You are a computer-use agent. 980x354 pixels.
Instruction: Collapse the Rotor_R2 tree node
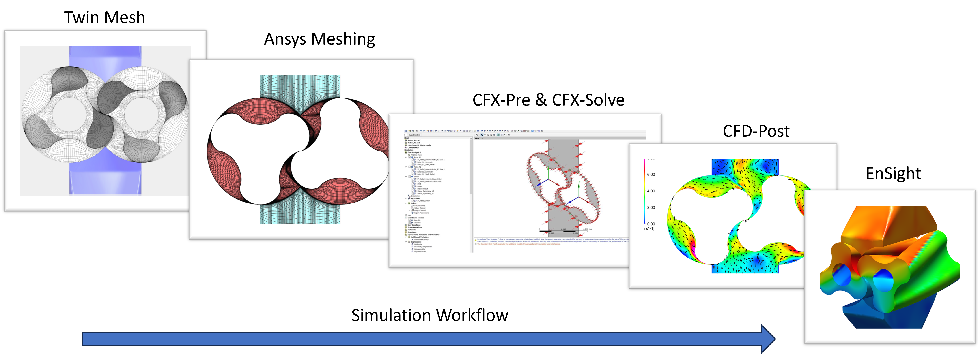tap(406, 167)
